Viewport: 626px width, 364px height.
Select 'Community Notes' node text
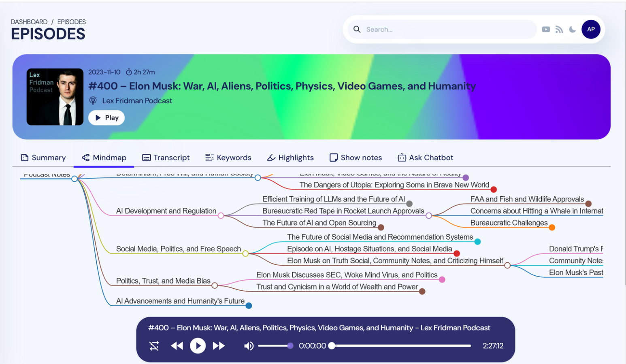coord(576,261)
